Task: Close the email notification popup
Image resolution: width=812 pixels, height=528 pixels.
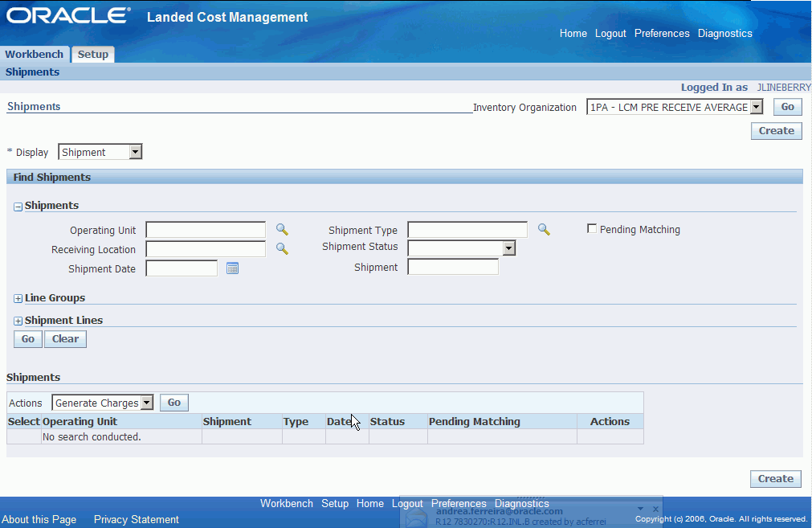Action: coord(655,509)
